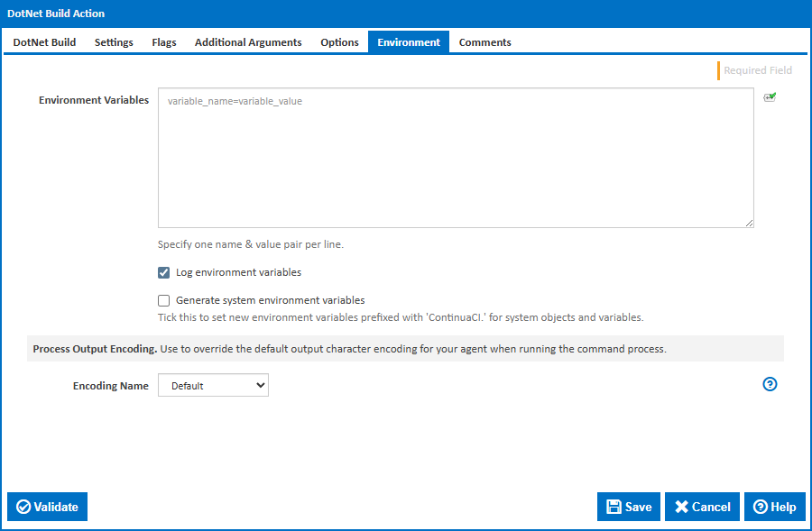The width and height of the screenshot is (812, 531).
Task: Select the Environment tab
Action: click(x=408, y=41)
